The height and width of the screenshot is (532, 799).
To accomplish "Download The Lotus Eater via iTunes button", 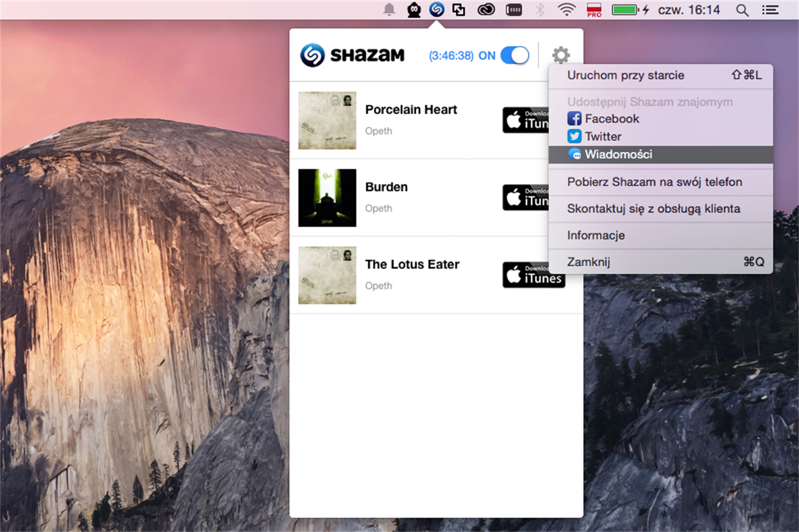I will [x=534, y=275].
